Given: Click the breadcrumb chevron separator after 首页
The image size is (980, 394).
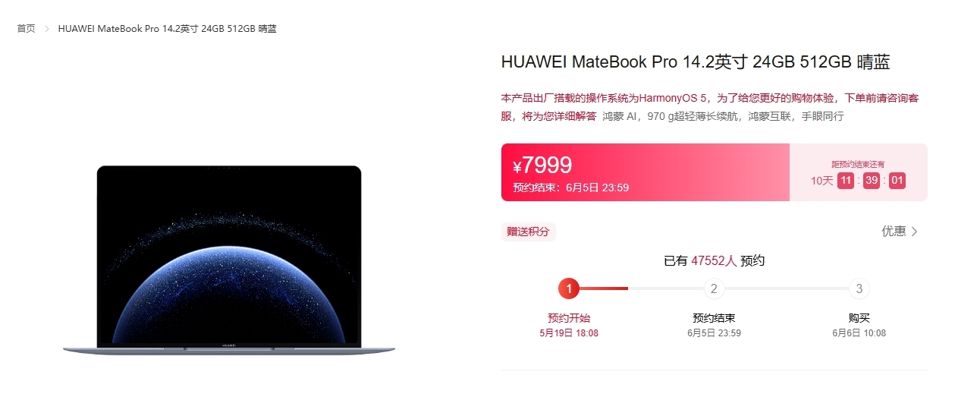Looking at the screenshot, I should point(46,29).
